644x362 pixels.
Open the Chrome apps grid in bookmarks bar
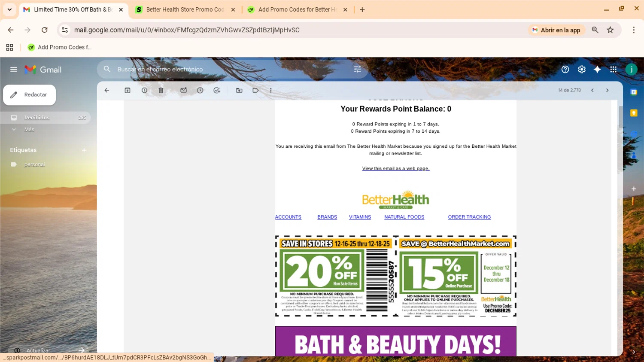[9, 47]
